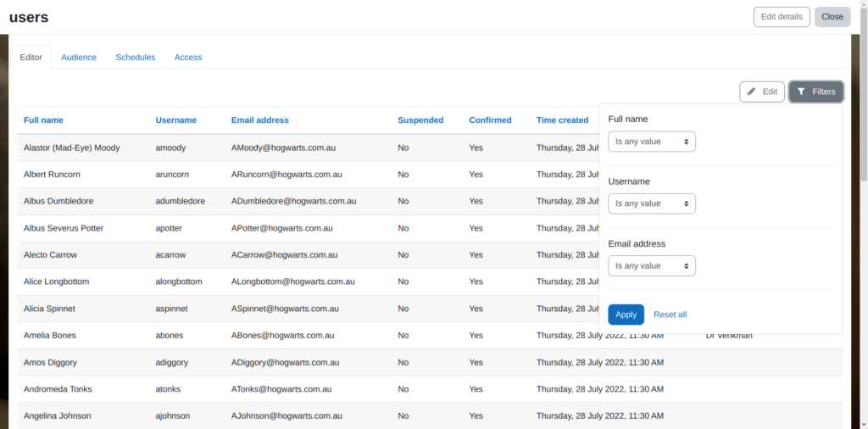868x429 pixels.
Task: Open the Full name filter dropdown
Action: 652,142
